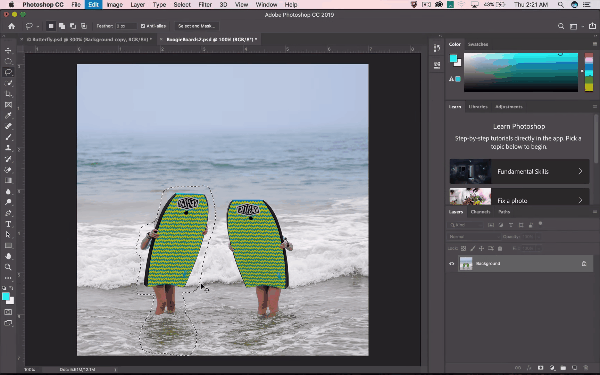Switch to the Paths tab
Image resolution: width=600 pixels, height=375 pixels.
(x=504, y=212)
